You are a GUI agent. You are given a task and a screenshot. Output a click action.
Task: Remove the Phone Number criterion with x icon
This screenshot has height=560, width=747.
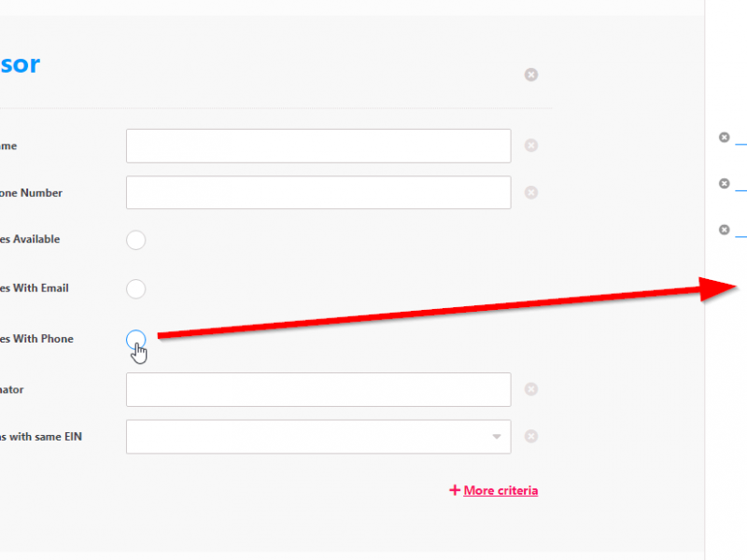pos(530,192)
